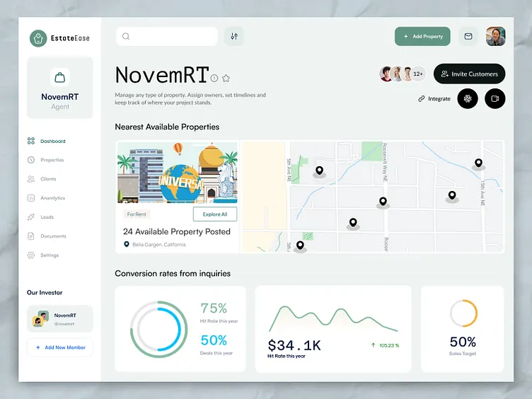The width and height of the screenshot is (532, 399).
Task: Star the NovemRT project as favorite
Action: pos(226,78)
